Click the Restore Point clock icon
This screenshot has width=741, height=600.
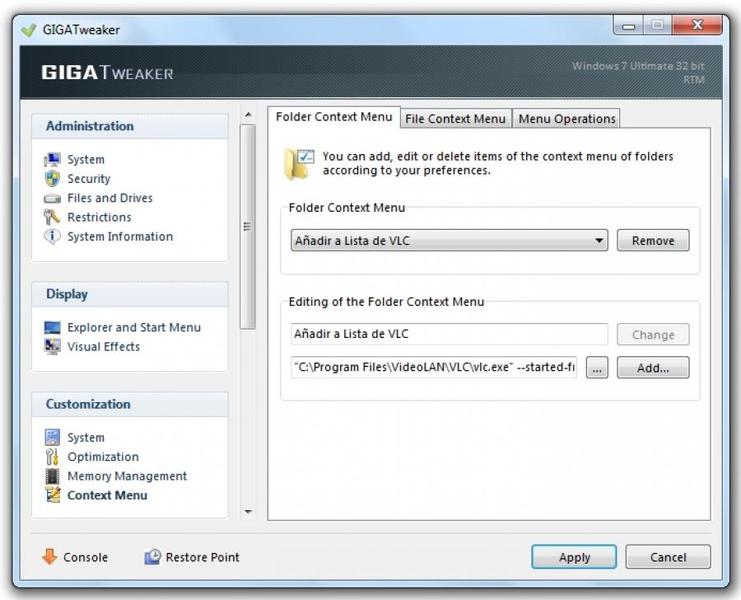152,557
